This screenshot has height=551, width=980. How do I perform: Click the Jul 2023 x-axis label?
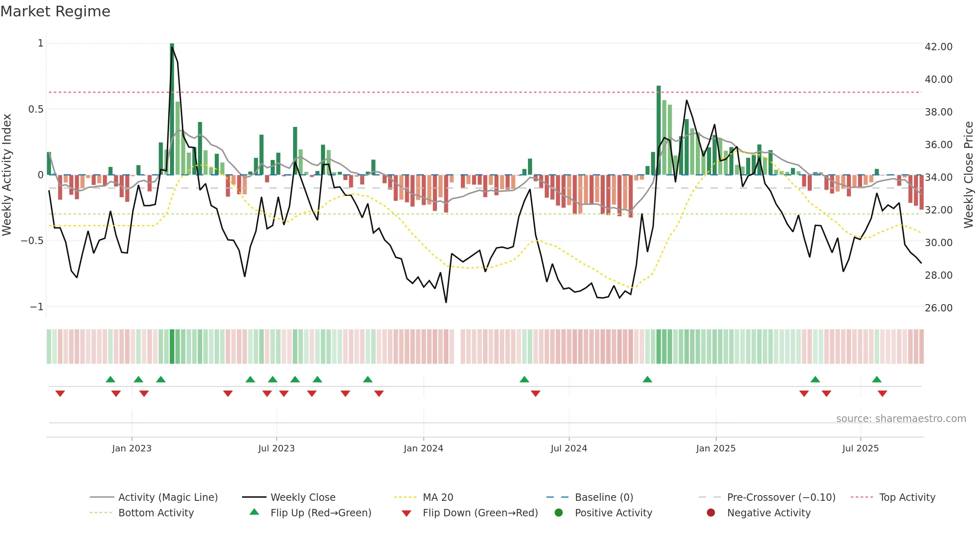coord(276,448)
